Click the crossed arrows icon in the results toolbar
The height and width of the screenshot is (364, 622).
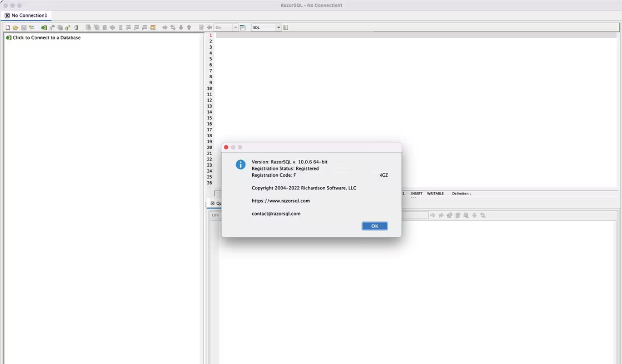(x=483, y=216)
